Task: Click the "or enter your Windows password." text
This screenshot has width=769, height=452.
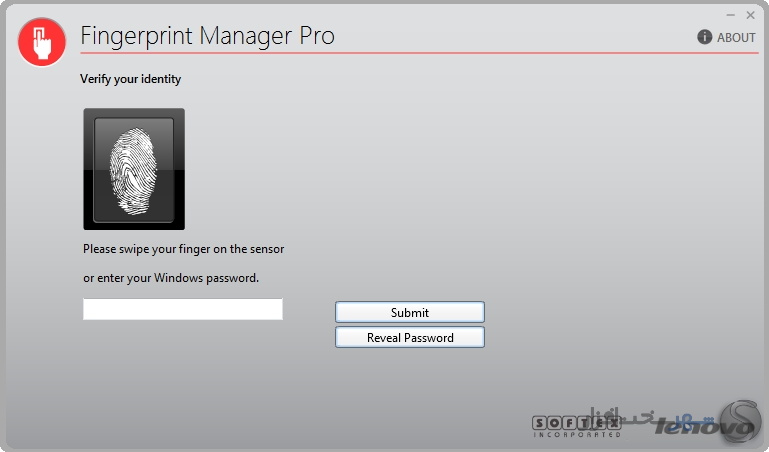Action: 171,278
